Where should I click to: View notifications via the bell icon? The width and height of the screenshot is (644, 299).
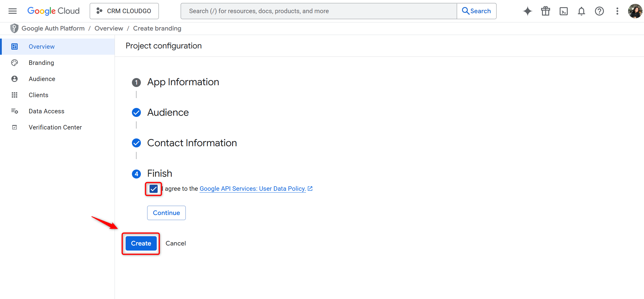tap(581, 11)
